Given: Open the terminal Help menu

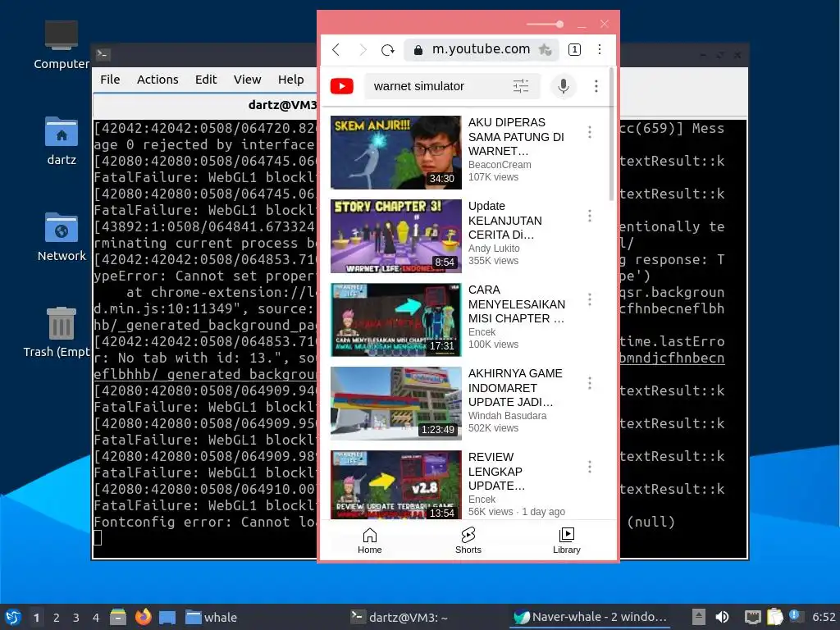Looking at the screenshot, I should pos(290,80).
